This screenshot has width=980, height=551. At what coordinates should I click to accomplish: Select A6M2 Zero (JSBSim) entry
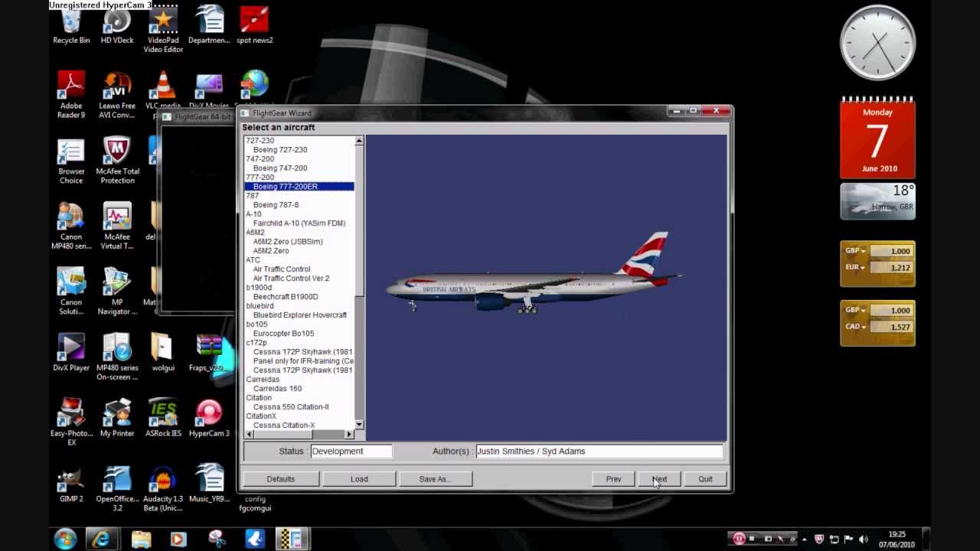click(x=288, y=242)
